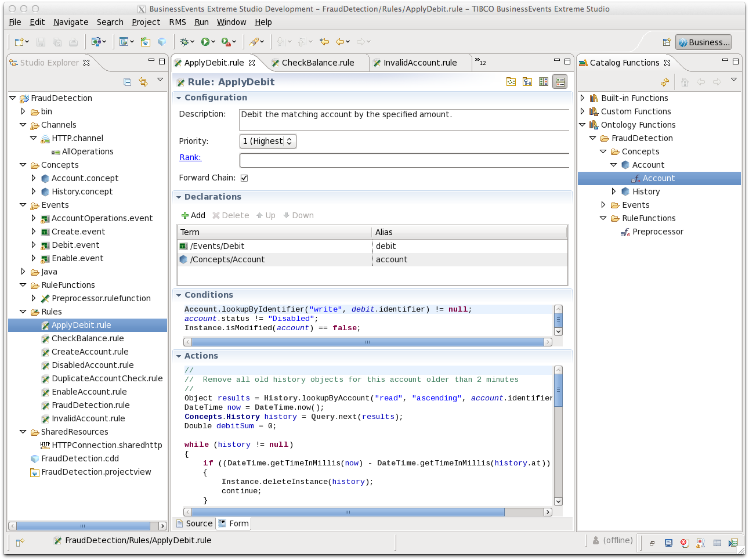This screenshot has width=749, height=560.
Task: Click the Debug bug icon in toolbar
Action: coord(184,42)
